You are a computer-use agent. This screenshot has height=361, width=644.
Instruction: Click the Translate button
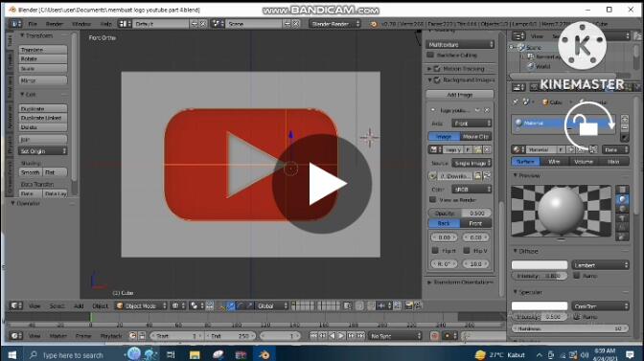[x=43, y=50]
